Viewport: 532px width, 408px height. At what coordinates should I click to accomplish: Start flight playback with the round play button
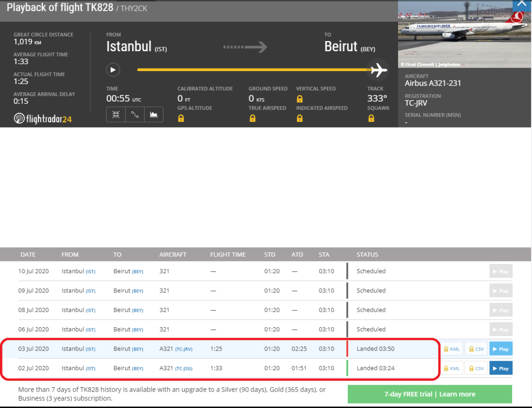pyautogui.click(x=113, y=70)
